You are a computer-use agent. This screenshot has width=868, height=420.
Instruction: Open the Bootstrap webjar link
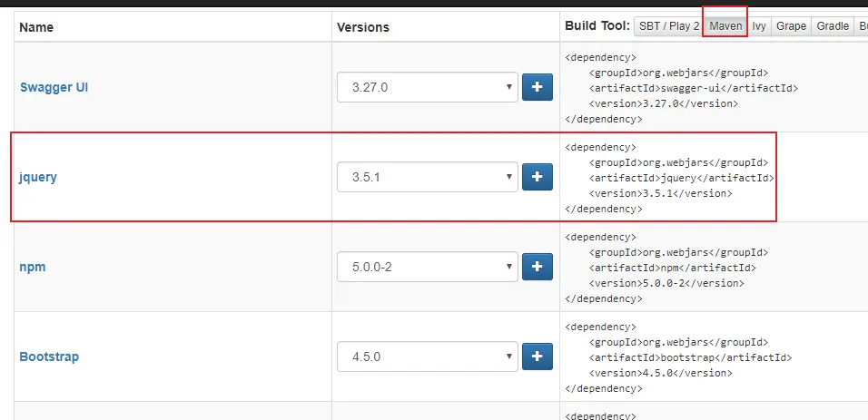pyautogui.click(x=49, y=357)
